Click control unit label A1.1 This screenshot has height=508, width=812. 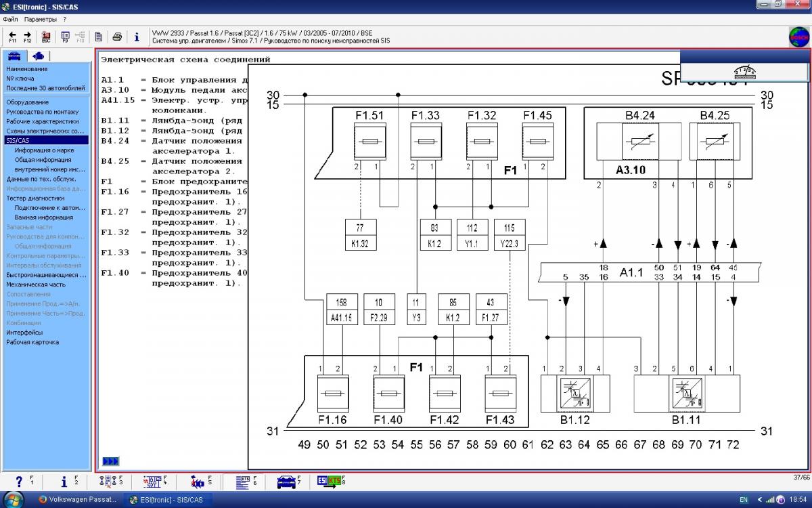[x=633, y=272]
